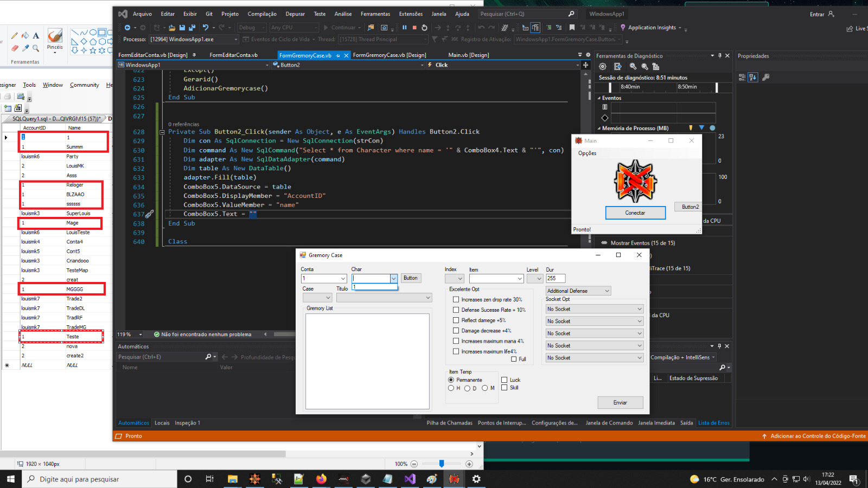Open Windows Start menu
Image resolution: width=868 pixels, height=488 pixels.
click(10, 479)
